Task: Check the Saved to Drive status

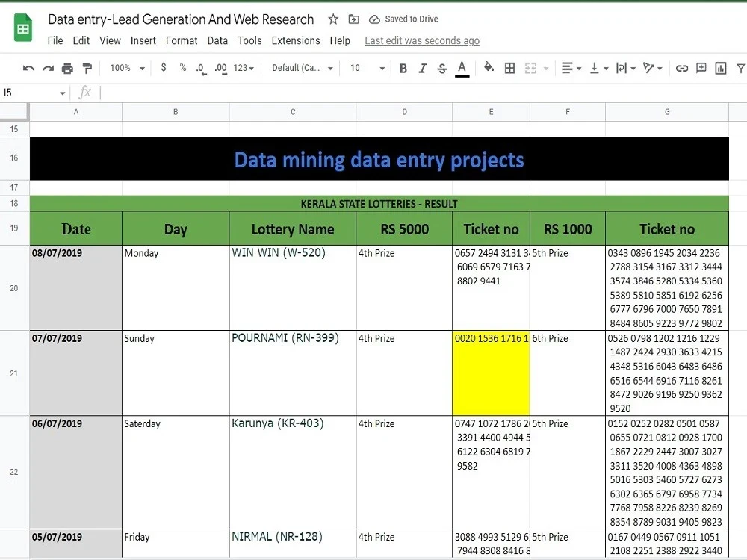Action: pos(404,19)
